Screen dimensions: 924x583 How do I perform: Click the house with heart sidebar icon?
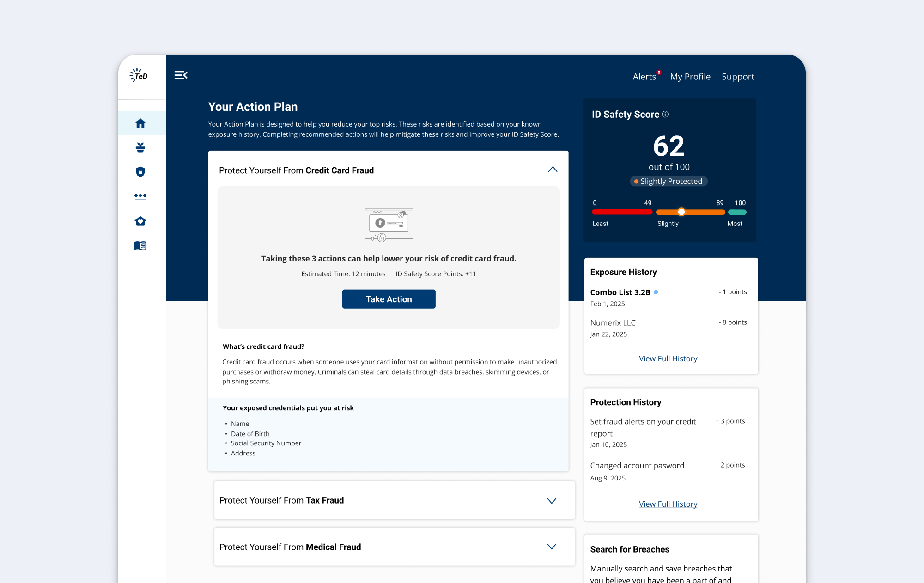(x=140, y=221)
